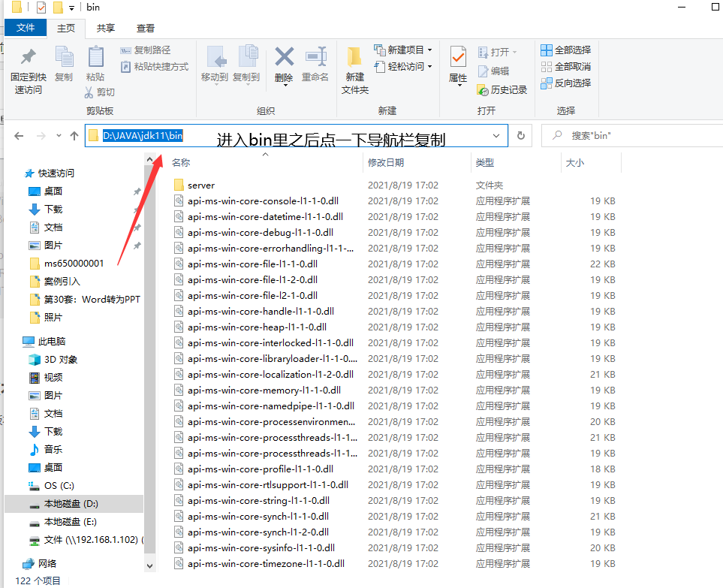Select network drive 文件 (\\192.168.1.102)
The image size is (723, 588).
86,540
